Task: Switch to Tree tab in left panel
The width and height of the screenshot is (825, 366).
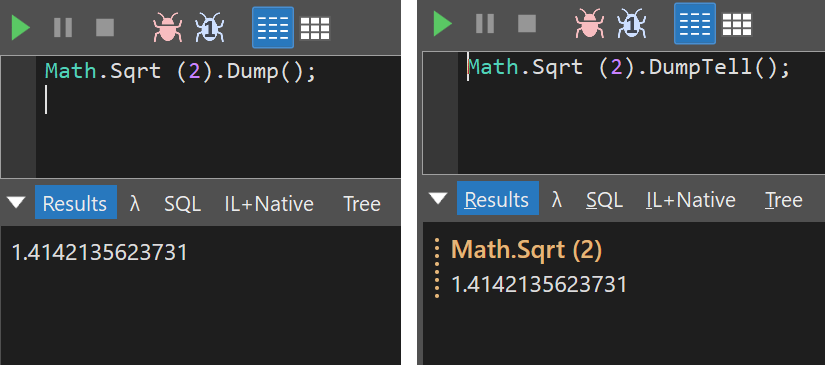Action: 361,204
